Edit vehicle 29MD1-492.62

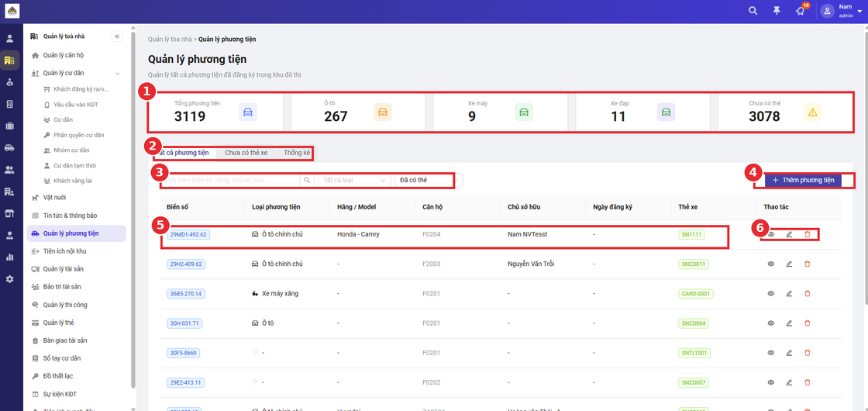[790, 234]
